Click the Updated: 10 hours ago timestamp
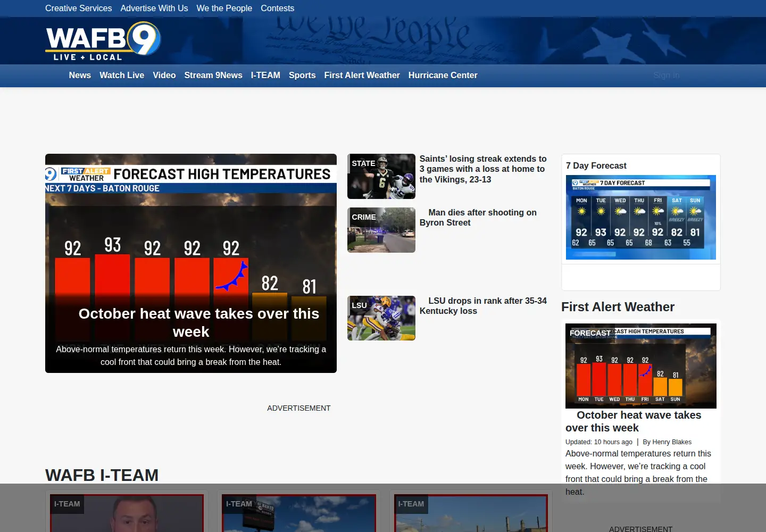Viewport: 766px width, 532px height. 599,442
